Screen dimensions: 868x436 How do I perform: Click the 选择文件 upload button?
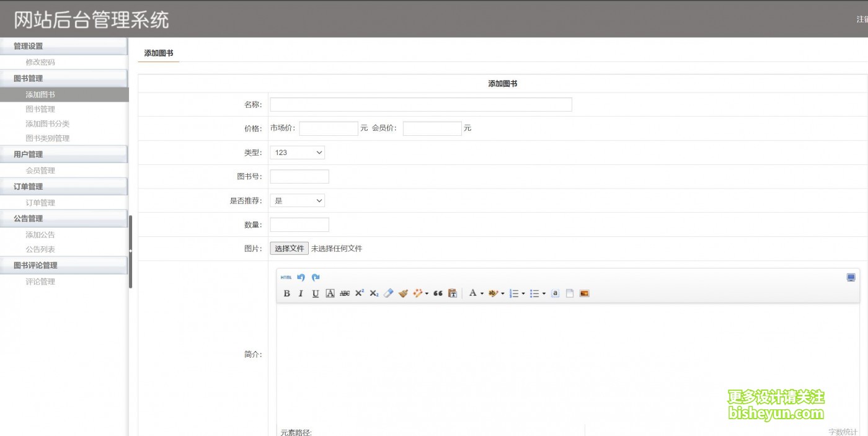click(289, 247)
